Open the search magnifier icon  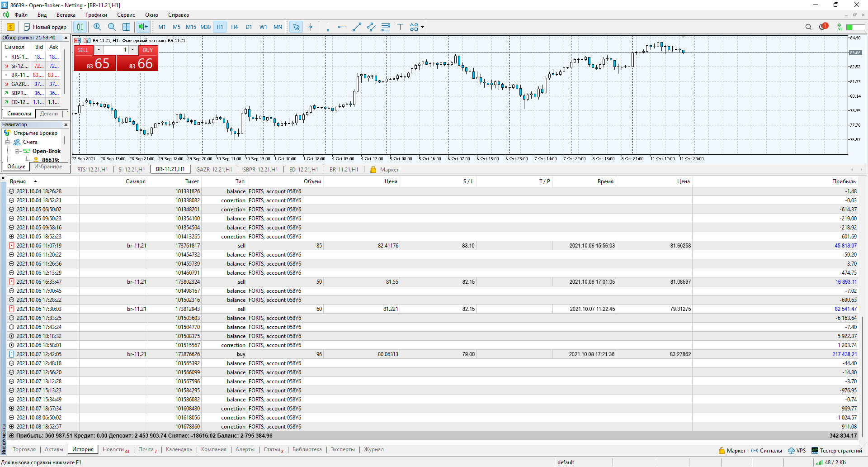point(808,27)
